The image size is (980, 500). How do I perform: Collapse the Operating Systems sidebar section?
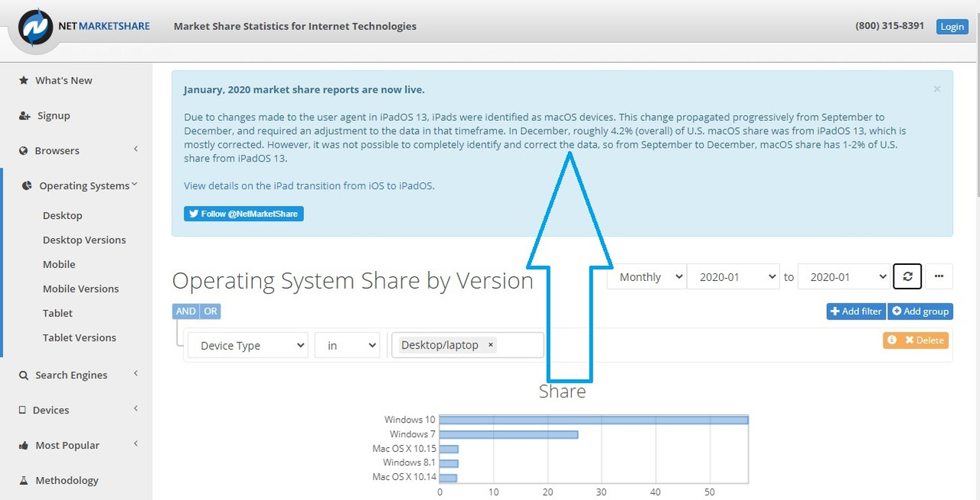pyautogui.click(x=135, y=185)
